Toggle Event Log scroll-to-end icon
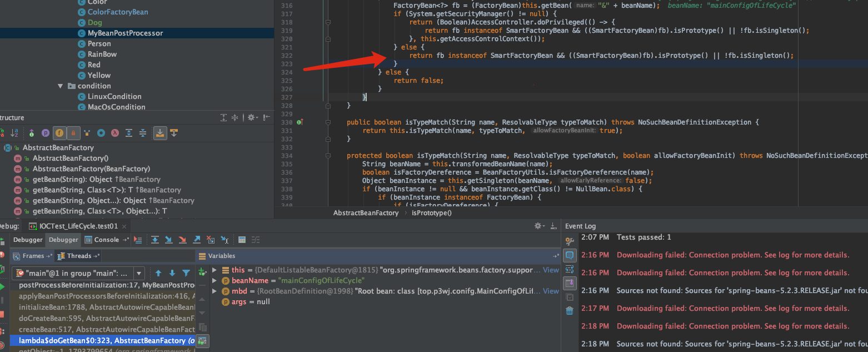 [x=570, y=283]
